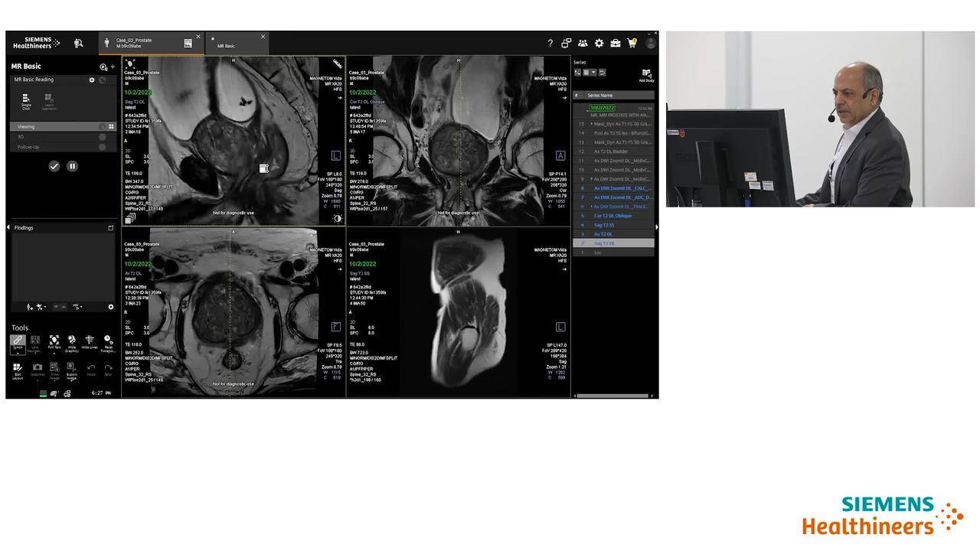Select series 1 Loc
Screen dimensions: 980x551
[614, 253]
